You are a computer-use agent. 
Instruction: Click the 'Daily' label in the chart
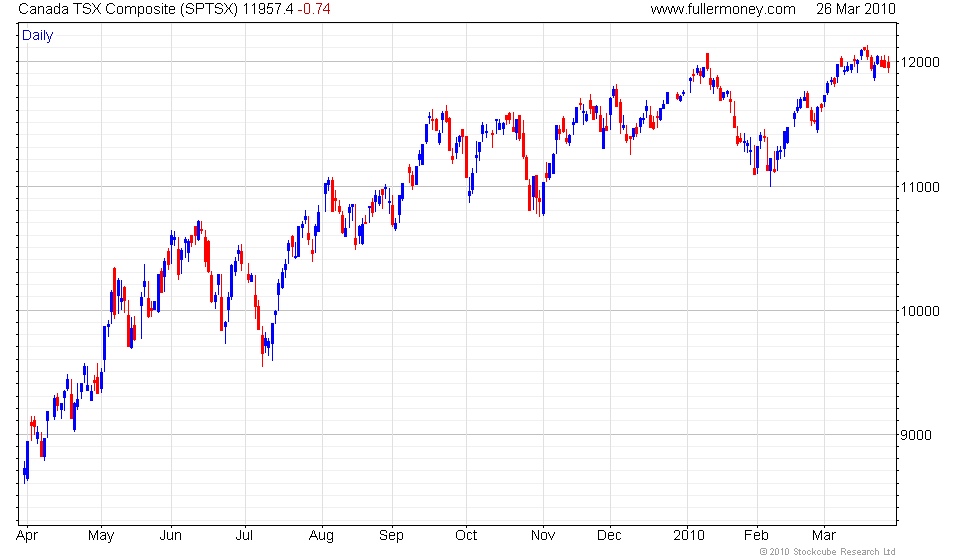click(x=38, y=36)
